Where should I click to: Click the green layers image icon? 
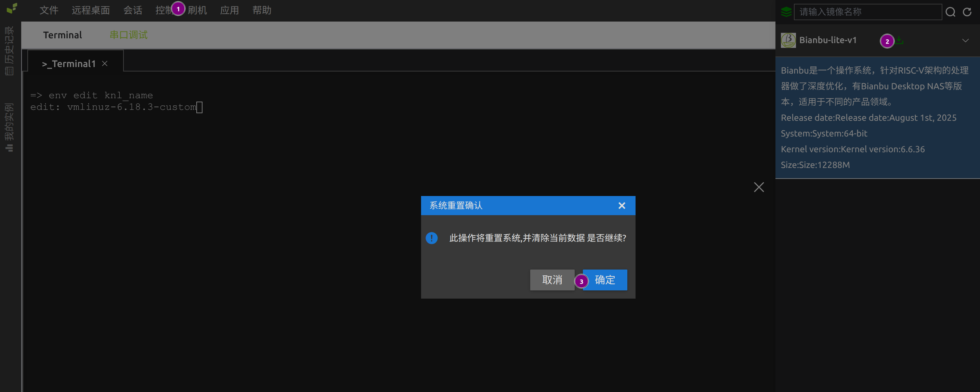tap(786, 12)
